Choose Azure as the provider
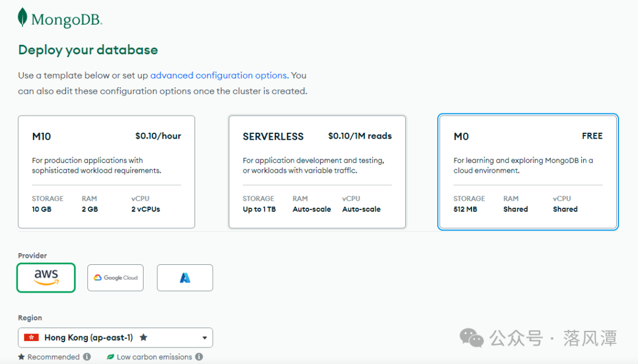Screen dimensions: 638x364 pos(185,278)
